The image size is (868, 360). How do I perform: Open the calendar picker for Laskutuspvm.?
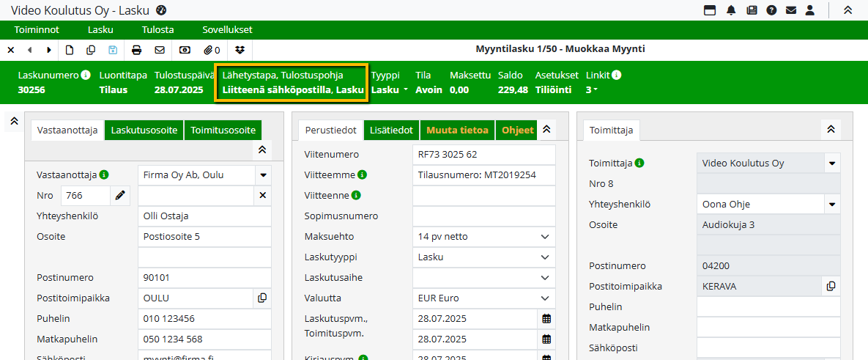(x=546, y=319)
